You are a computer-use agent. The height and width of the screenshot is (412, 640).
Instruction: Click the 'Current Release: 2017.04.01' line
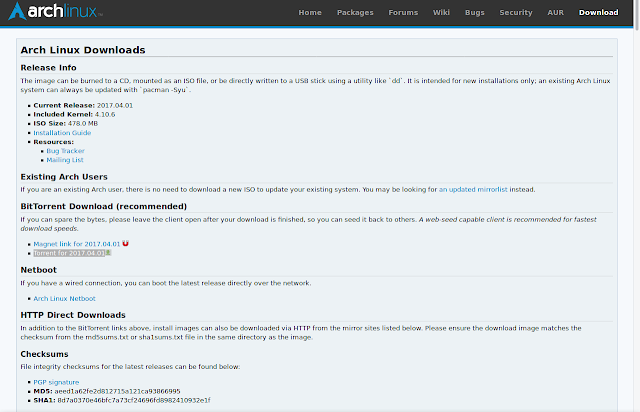(x=83, y=105)
